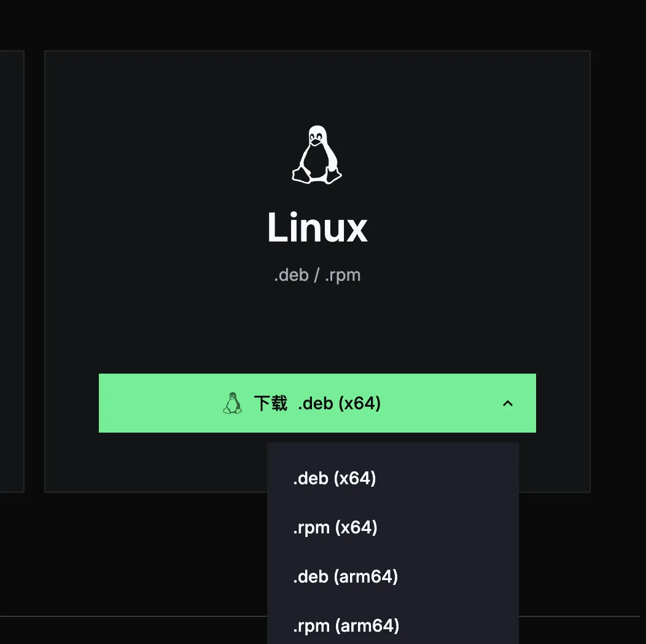Image resolution: width=646 pixels, height=644 pixels.
Task: Click the ".deb / .rpm" subtitle text
Action: click(317, 275)
